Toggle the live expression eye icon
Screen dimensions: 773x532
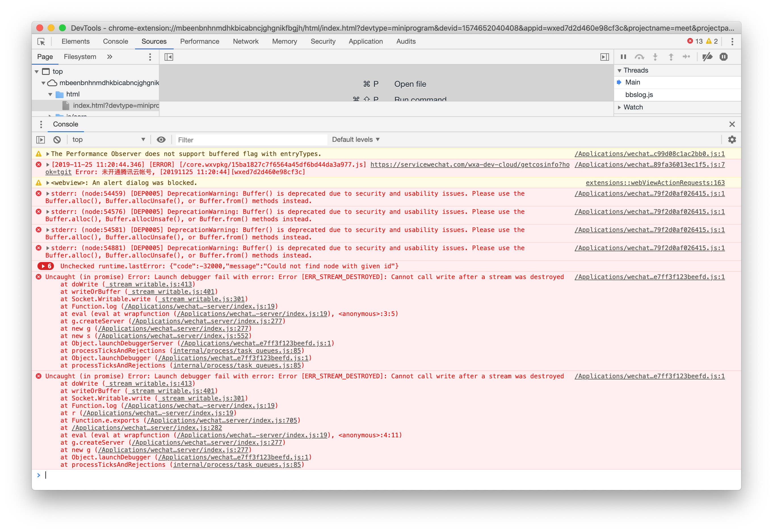tap(161, 140)
